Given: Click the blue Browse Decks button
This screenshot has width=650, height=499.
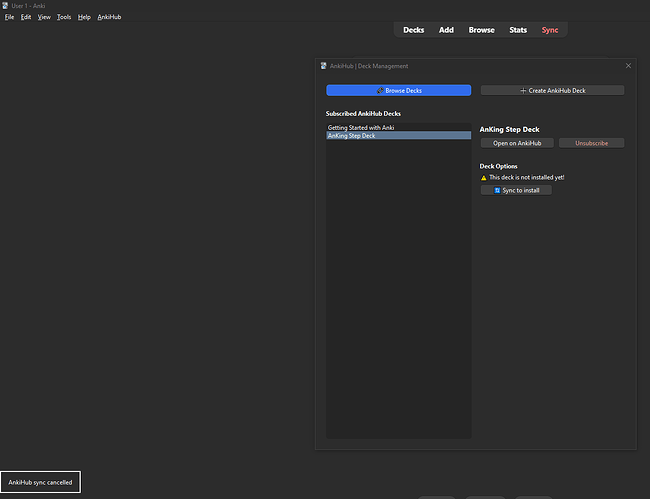Looking at the screenshot, I should click(x=398, y=90).
